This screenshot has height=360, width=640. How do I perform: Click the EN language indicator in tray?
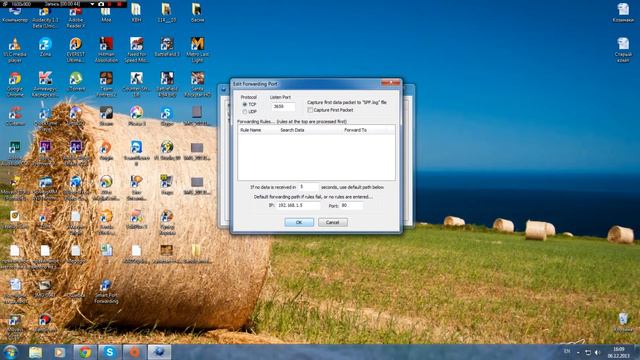(x=567, y=351)
